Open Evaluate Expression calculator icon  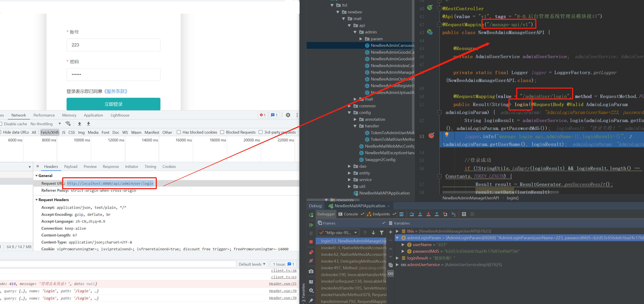pyautogui.click(x=464, y=214)
